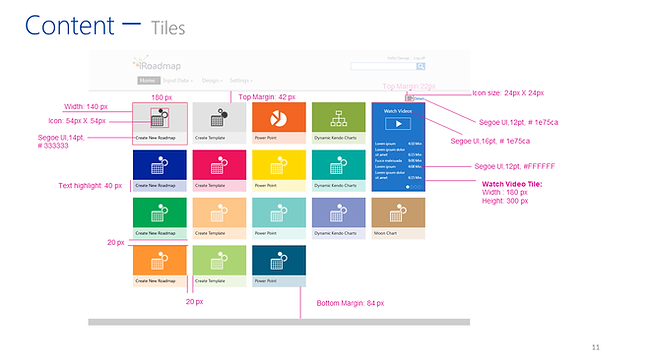
Task: Click the lavender Dynamic Kendo Charts tile icon
Action: pyautogui.click(x=339, y=213)
